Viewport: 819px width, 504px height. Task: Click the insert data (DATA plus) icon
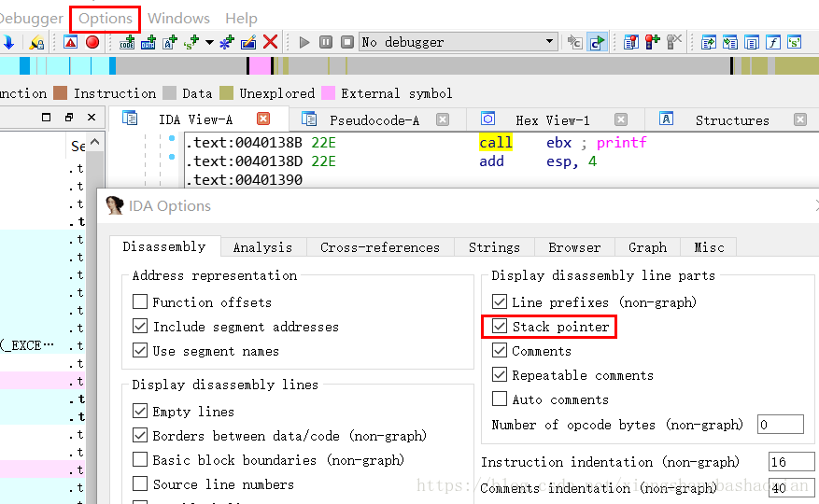point(148,42)
